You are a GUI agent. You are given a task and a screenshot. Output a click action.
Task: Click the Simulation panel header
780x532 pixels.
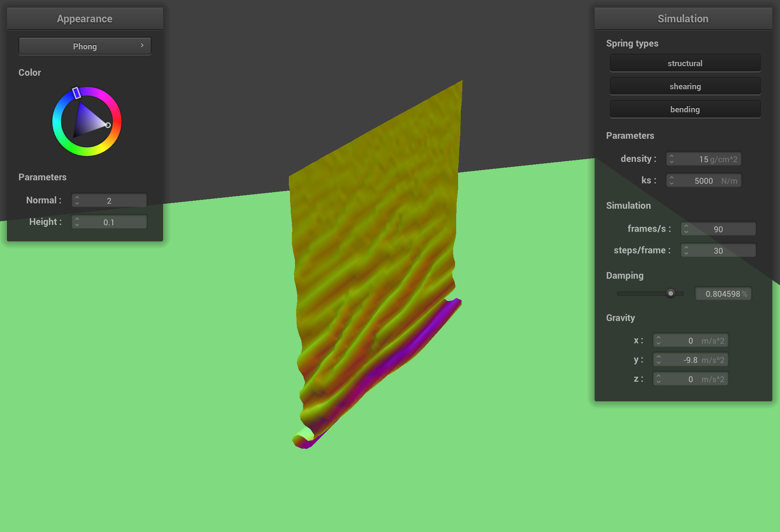coord(683,18)
